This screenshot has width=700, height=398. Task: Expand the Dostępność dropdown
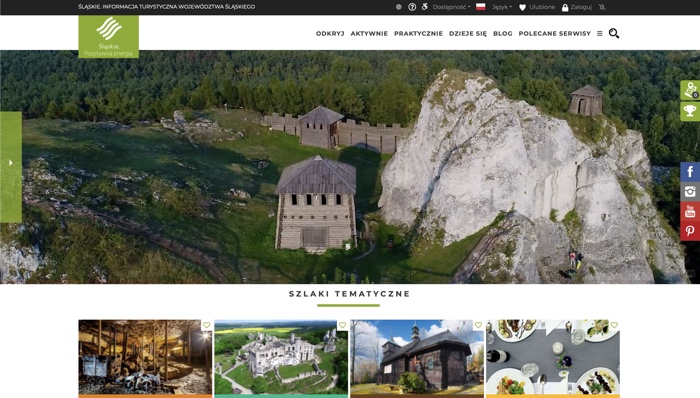click(451, 7)
